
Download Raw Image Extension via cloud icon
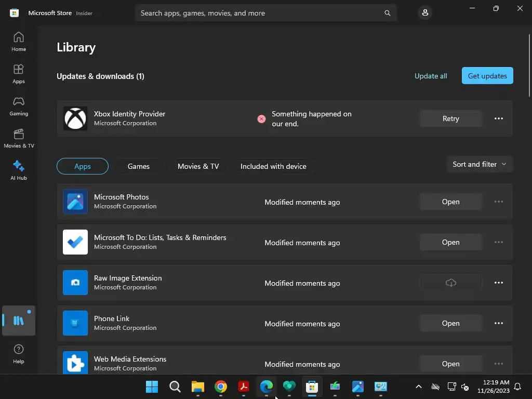click(x=450, y=283)
